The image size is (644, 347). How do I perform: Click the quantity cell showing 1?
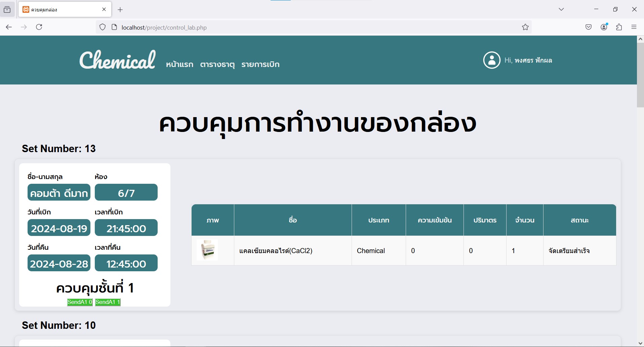coord(525,250)
